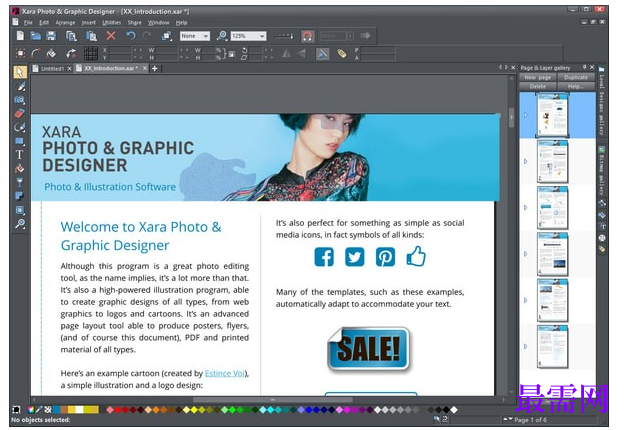This screenshot has height=430, width=627.
Task: Expand layers of the second page thumbnail
Action: coord(525,161)
